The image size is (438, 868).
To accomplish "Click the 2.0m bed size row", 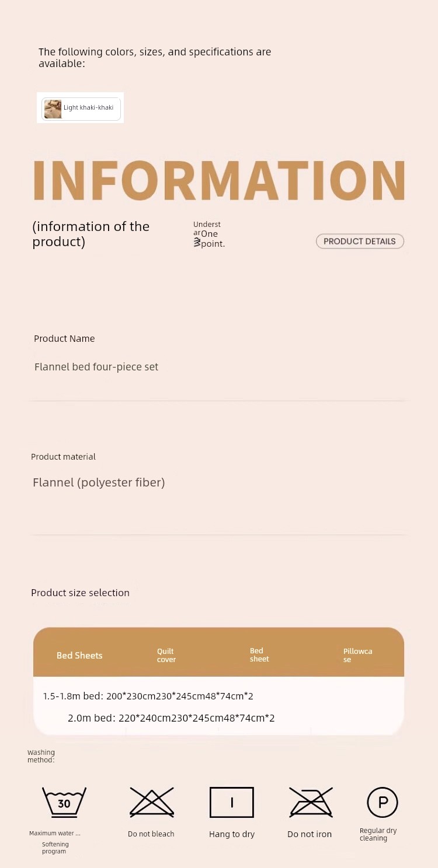I will pyautogui.click(x=171, y=718).
